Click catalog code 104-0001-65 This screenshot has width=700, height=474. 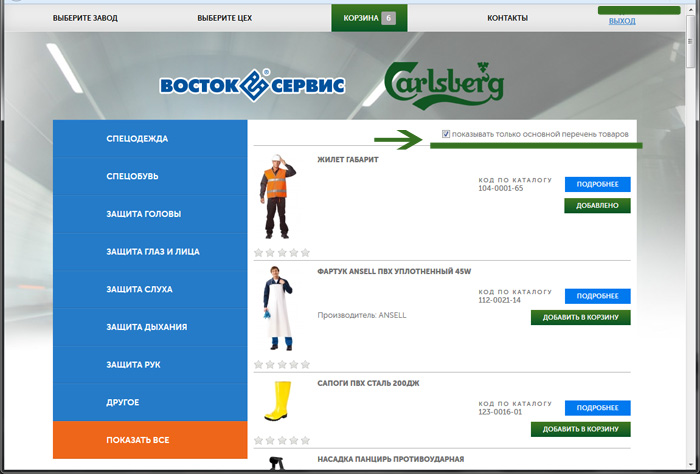(x=500, y=188)
